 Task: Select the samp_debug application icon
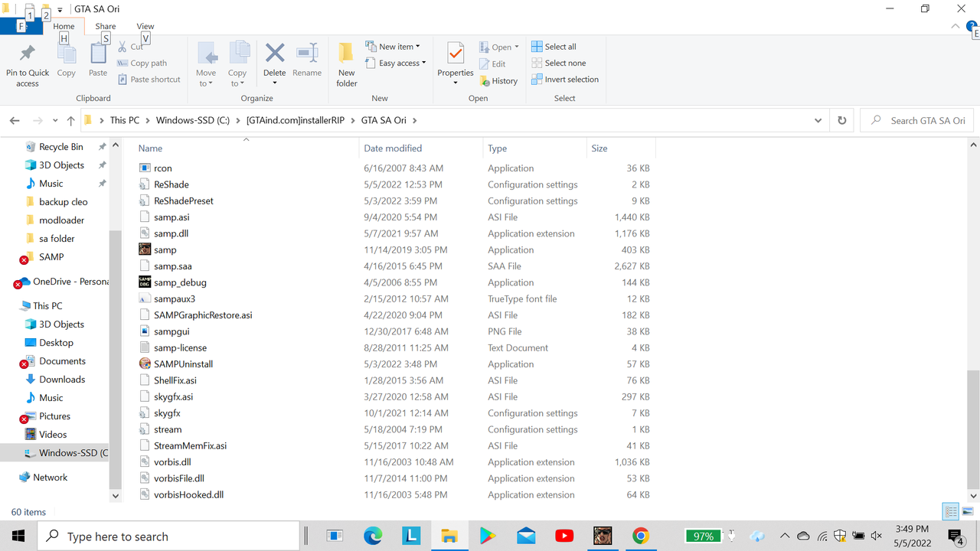[145, 282]
